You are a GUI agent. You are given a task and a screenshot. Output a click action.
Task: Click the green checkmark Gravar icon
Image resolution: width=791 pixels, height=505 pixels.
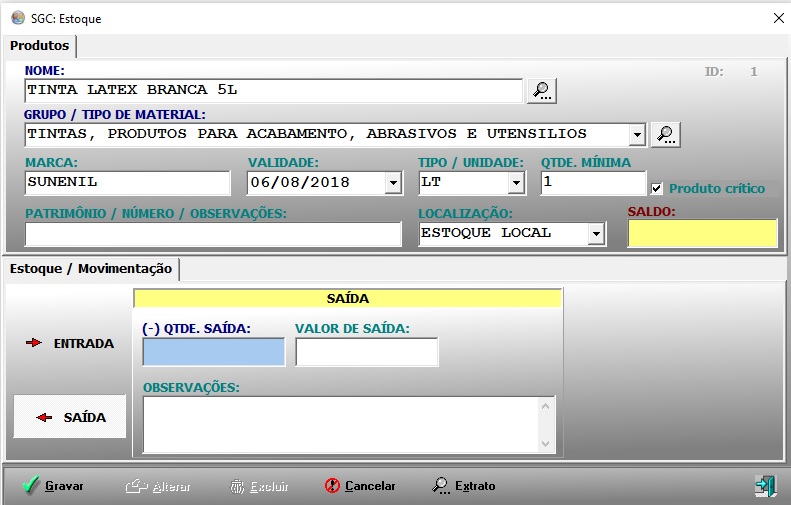[31, 486]
